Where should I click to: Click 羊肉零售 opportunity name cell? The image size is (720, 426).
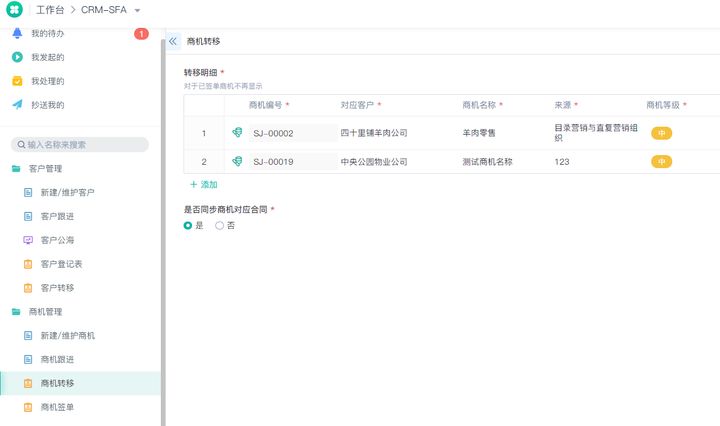click(x=479, y=133)
